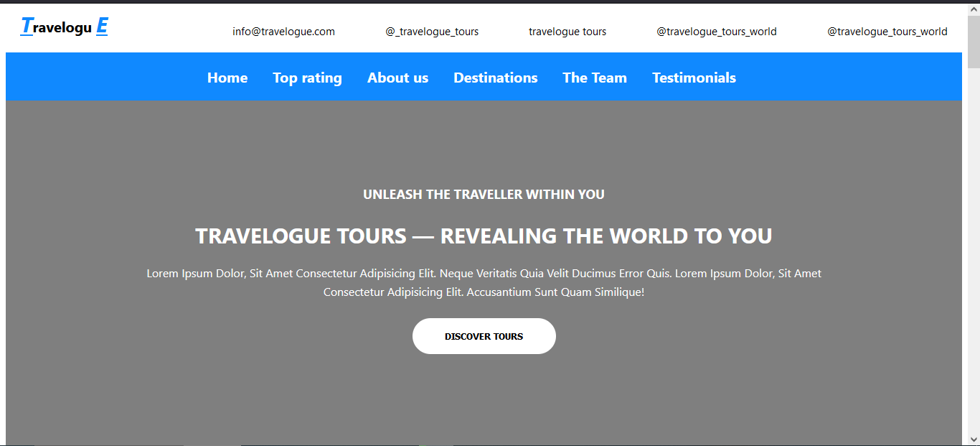Click the Lorem Ipsum hero paragraph
The height and width of the screenshot is (446, 980).
[484, 283]
